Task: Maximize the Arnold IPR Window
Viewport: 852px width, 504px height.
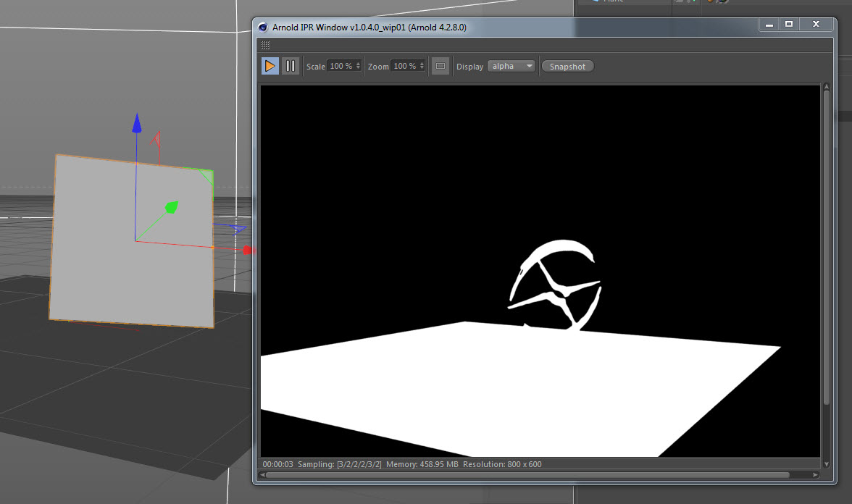Action: coord(789,25)
